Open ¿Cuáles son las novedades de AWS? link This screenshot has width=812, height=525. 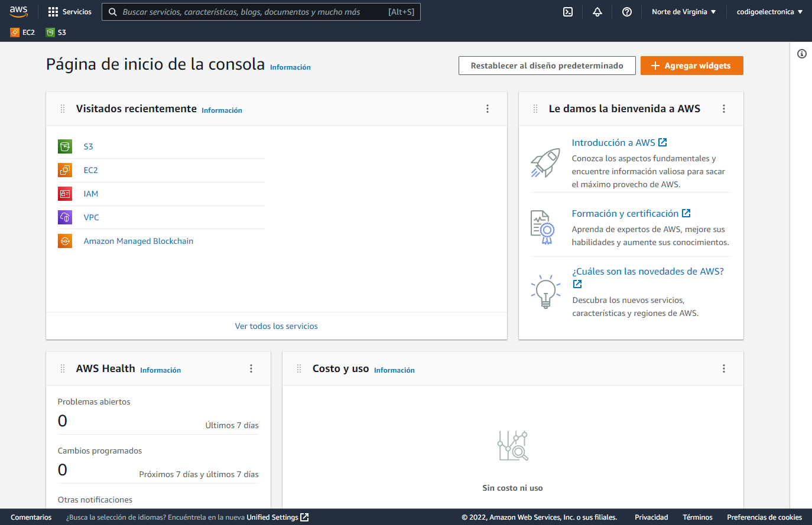[648, 271]
